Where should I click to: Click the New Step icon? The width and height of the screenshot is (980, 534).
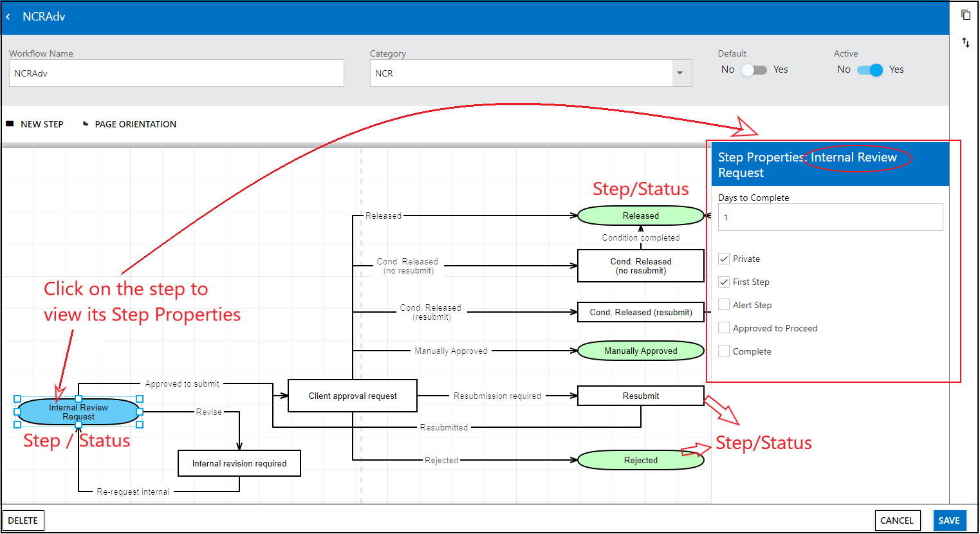coord(10,124)
